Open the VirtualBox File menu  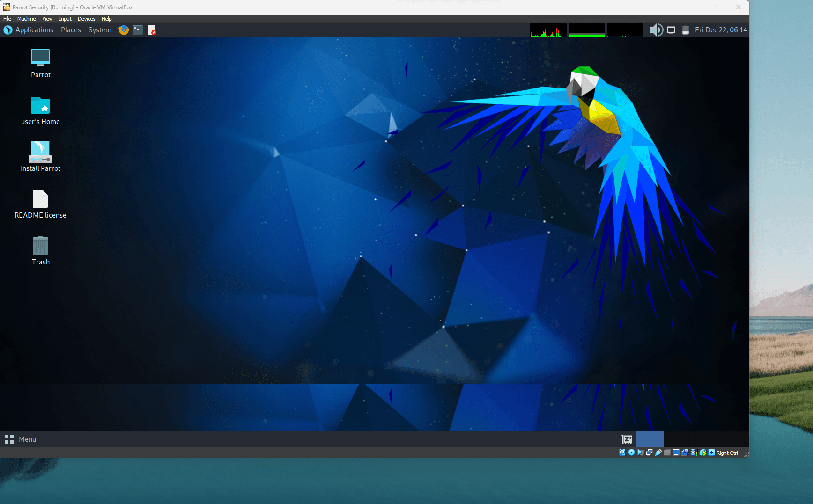tap(7, 19)
